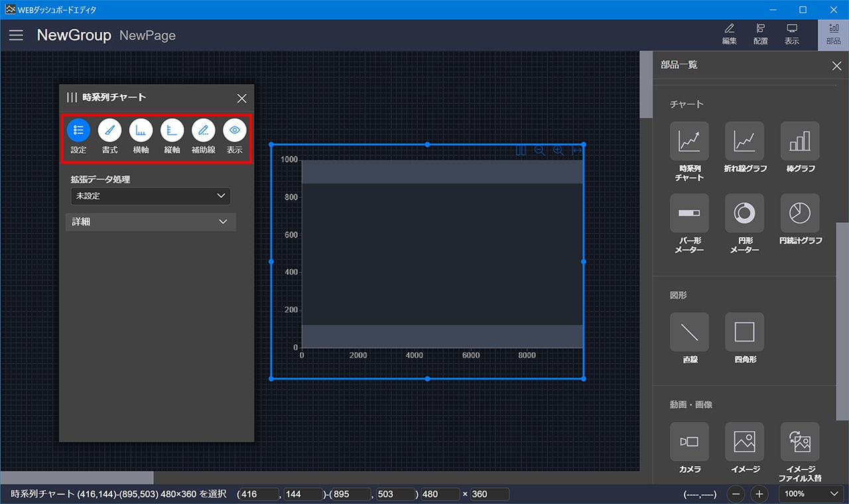The image size is (849, 504).
Task: Choose the 円統計グラフ pie chart part
Action: 799,213
